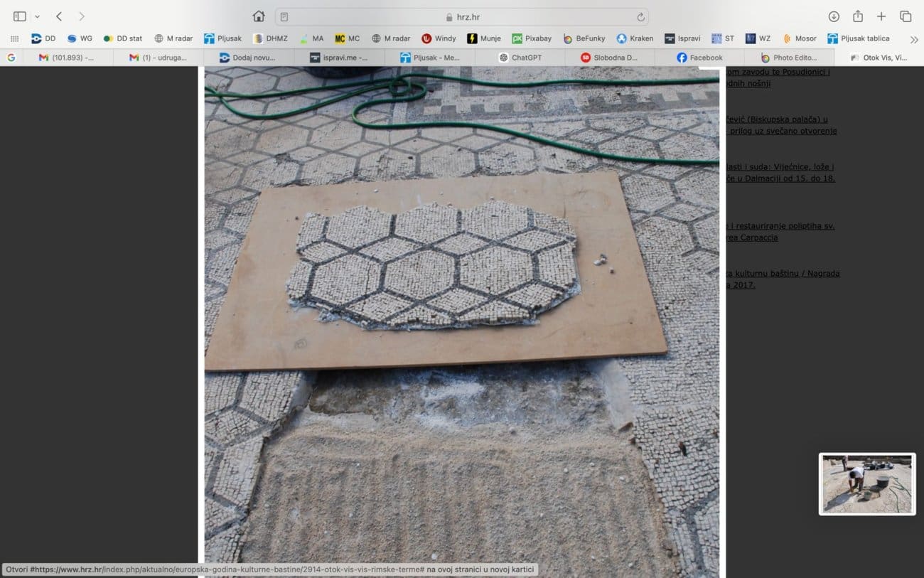The image size is (924, 578).
Task: Toggle the Safari sidebar button
Action: tap(19, 16)
